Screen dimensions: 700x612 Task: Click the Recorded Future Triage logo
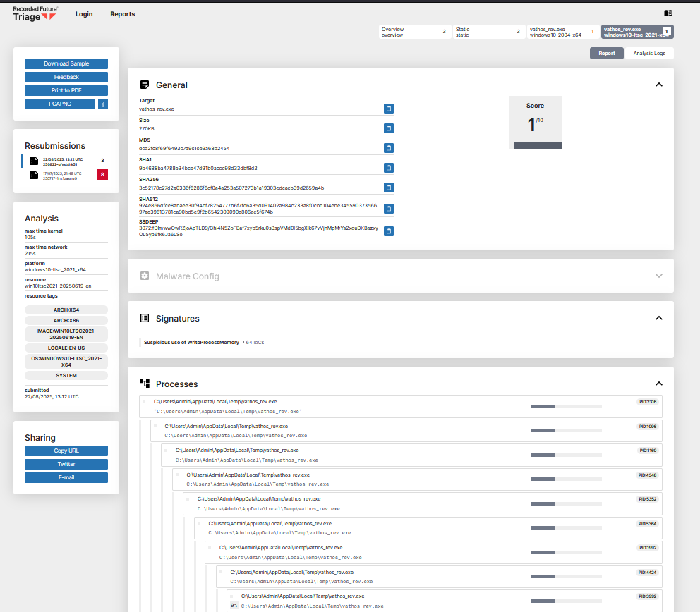pyautogui.click(x=35, y=14)
